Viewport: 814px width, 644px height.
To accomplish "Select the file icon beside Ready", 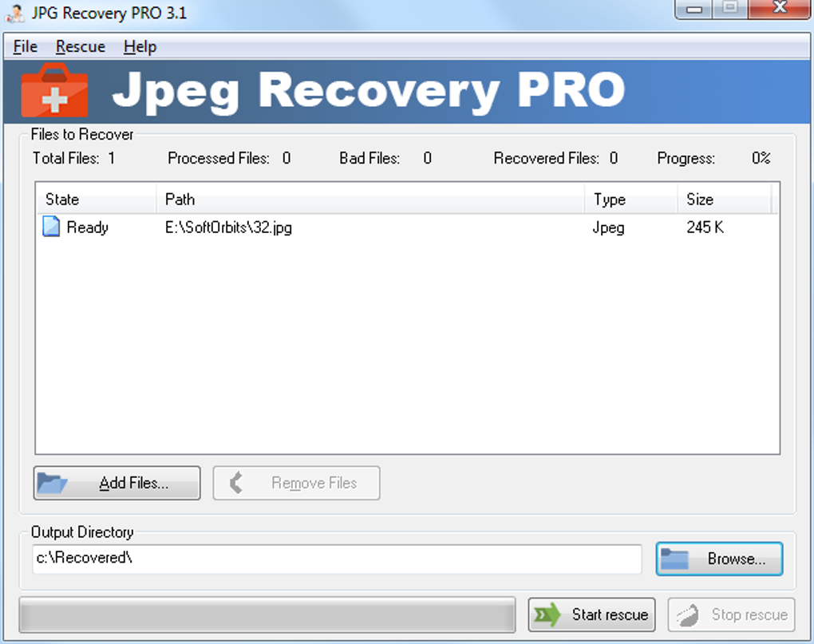I will click(51, 227).
